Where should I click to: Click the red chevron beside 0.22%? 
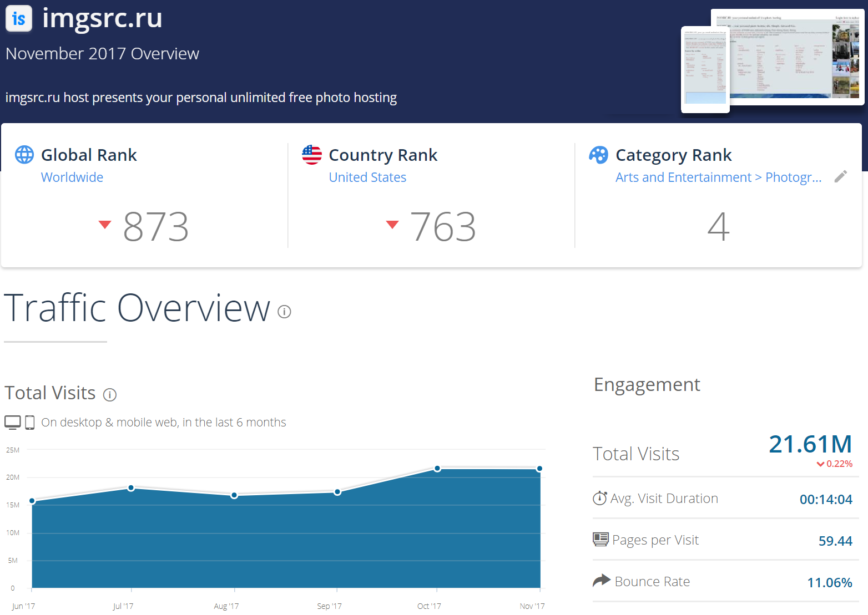[x=820, y=464]
